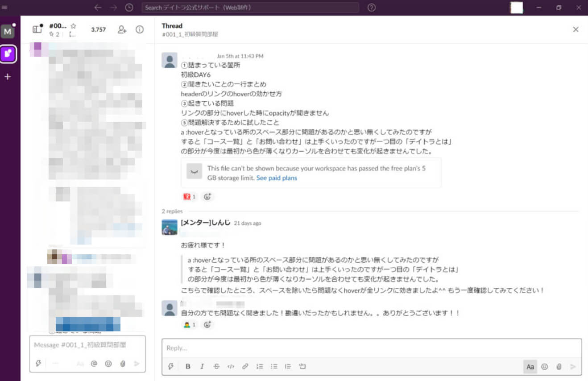Open the hamburger menu in title bar
Image resolution: width=588 pixels, height=381 pixels.
5,8
